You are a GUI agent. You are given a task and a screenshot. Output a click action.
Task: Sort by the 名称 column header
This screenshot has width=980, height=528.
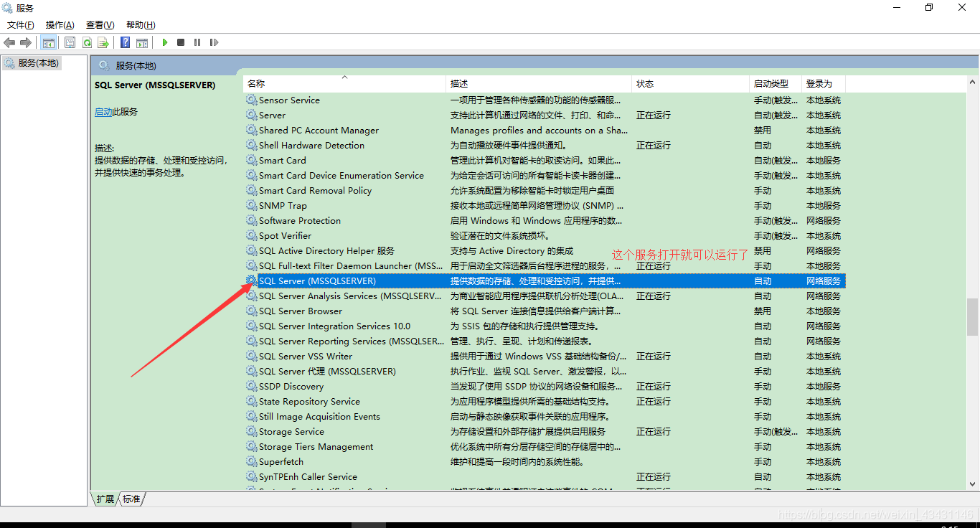click(344, 84)
